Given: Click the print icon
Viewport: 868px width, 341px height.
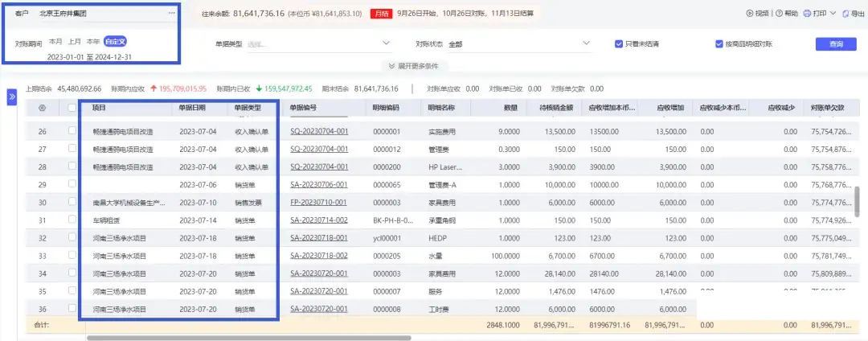Looking at the screenshot, I should coord(807,14).
